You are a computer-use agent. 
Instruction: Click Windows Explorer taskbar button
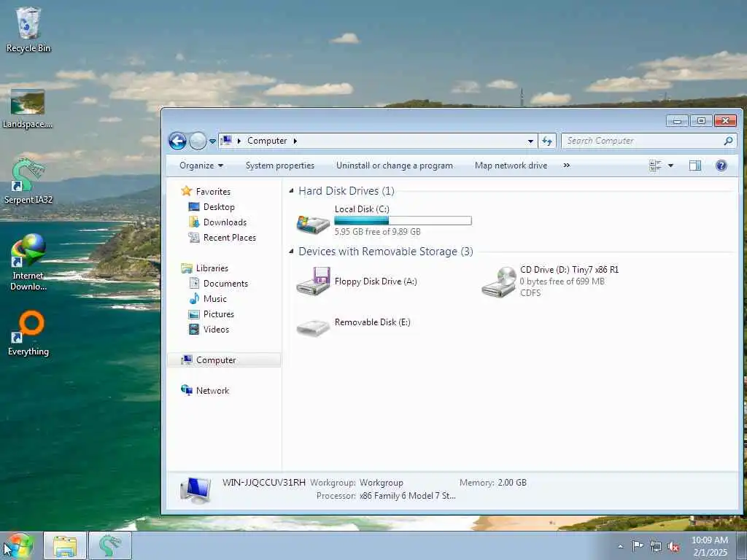(65, 545)
